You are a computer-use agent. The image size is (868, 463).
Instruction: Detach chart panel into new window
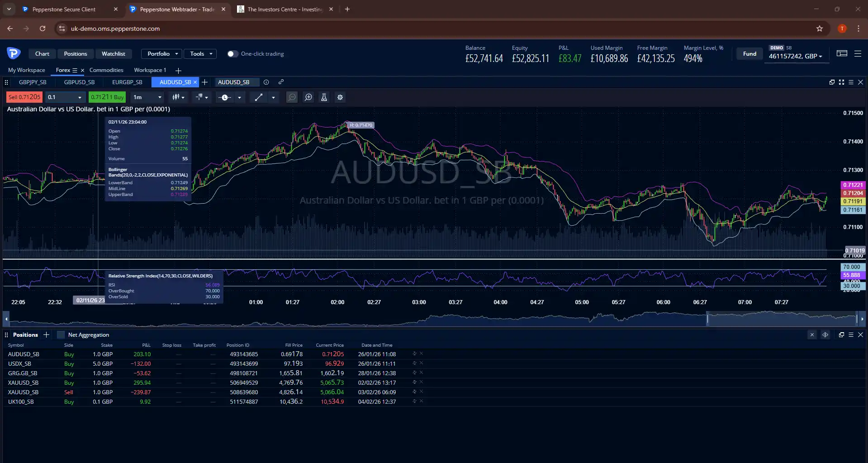(832, 82)
